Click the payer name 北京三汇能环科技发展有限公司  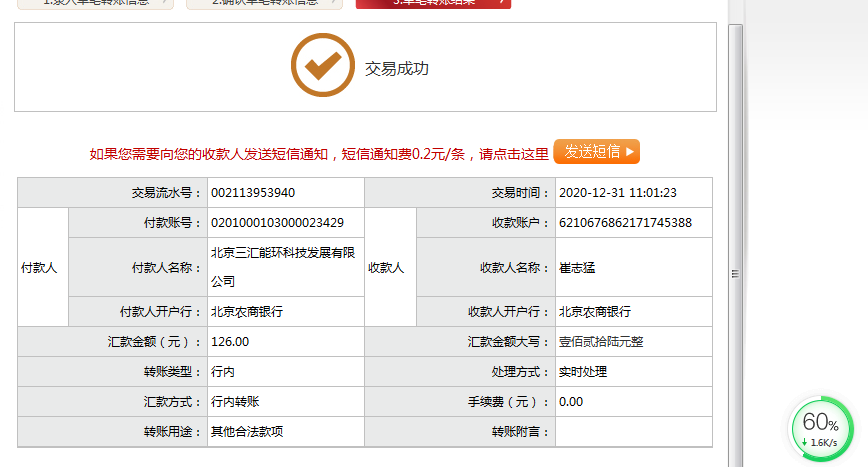click(x=283, y=267)
